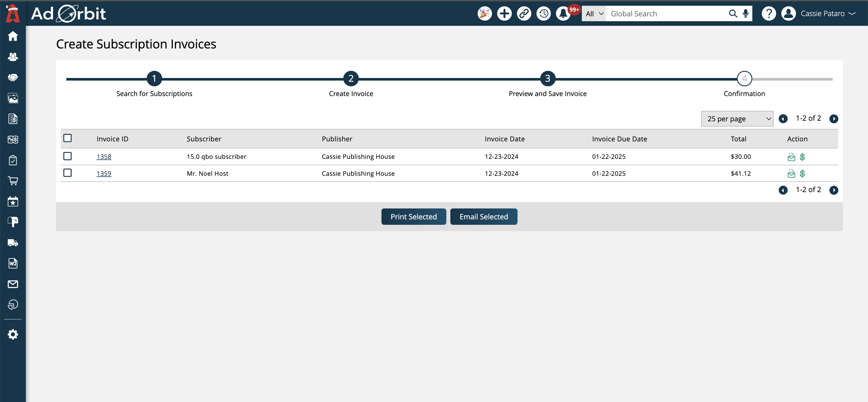The height and width of the screenshot is (402, 868).
Task: Open the recent history clock icon
Action: click(x=543, y=14)
